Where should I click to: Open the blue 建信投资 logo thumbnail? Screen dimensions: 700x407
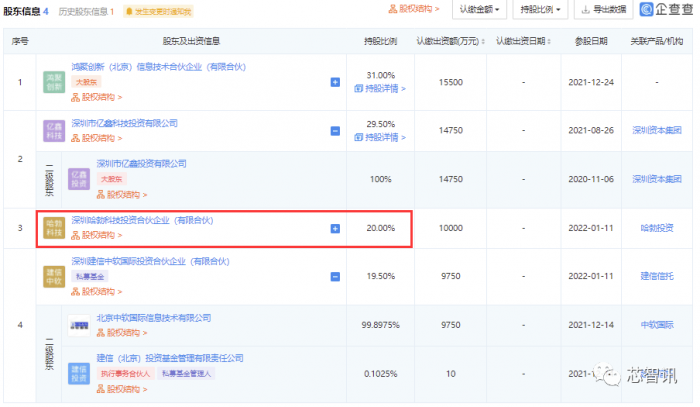pos(79,374)
